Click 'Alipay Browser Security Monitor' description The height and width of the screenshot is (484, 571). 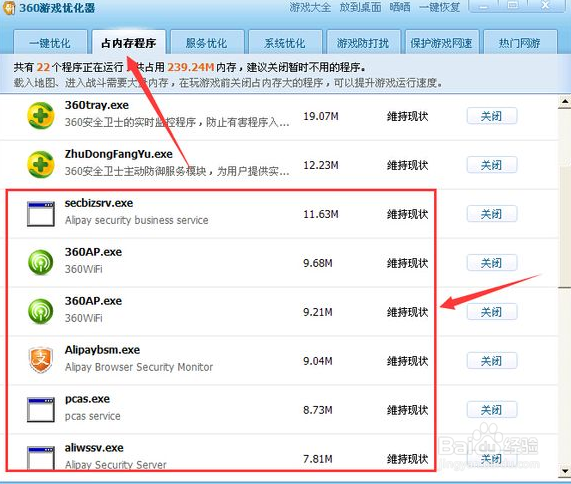[x=139, y=367]
